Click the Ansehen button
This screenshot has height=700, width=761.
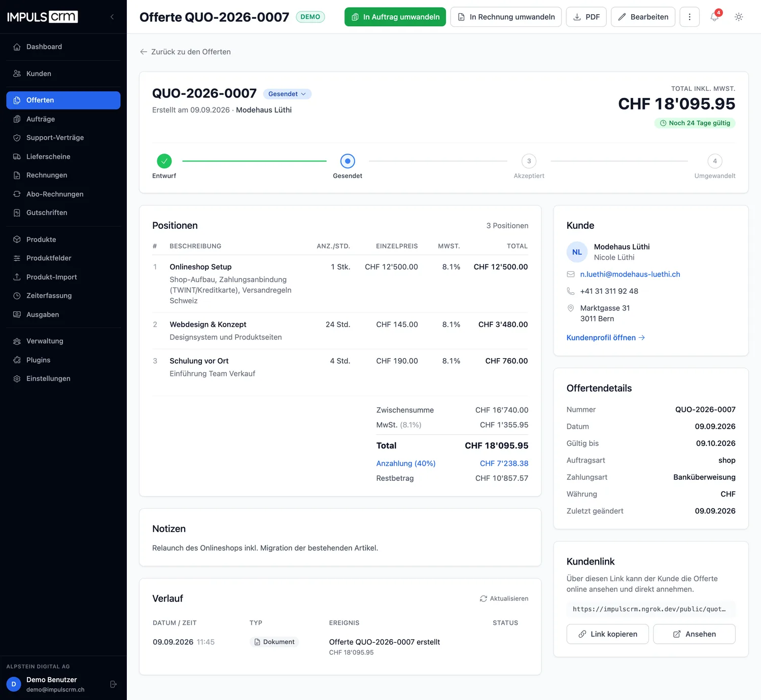[x=695, y=634]
